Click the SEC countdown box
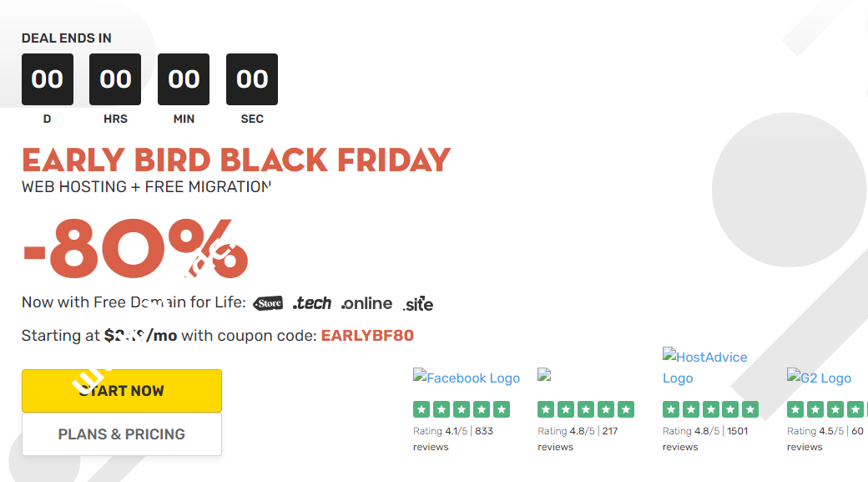 (252, 79)
